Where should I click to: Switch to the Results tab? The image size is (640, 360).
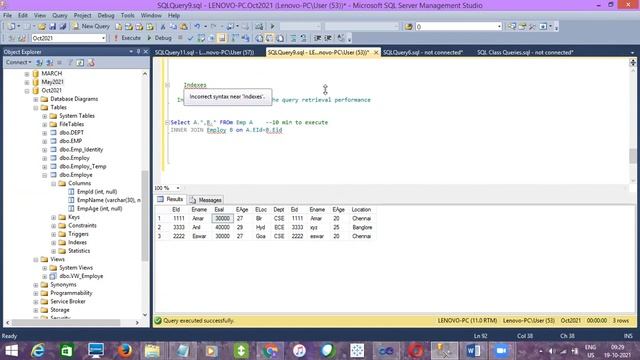pyautogui.click(x=170, y=199)
